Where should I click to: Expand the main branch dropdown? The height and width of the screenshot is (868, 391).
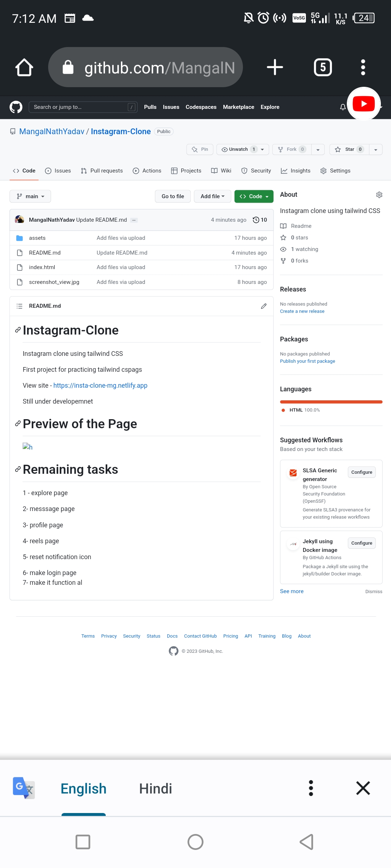[30, 196]
